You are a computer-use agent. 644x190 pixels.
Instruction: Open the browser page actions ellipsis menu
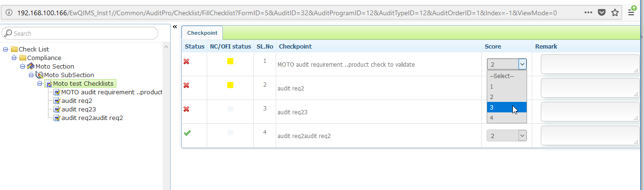588,13
